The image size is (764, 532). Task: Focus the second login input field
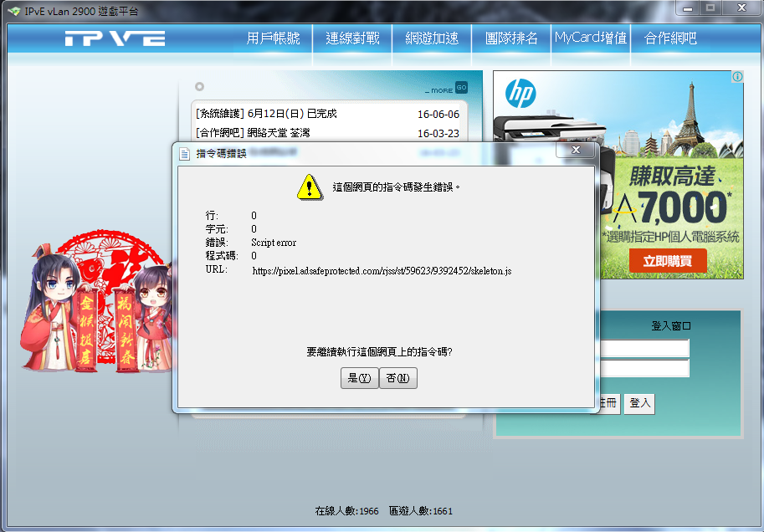(644, 368)
